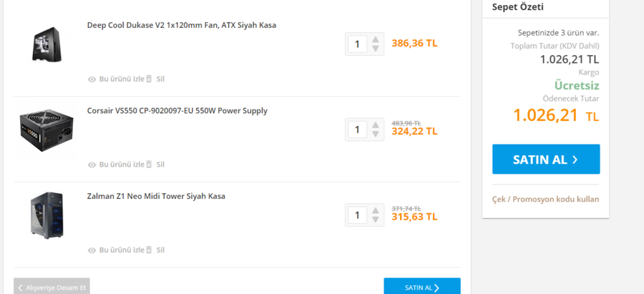Increase quantity of Deep Cool Dukase case

click(376, 39)
